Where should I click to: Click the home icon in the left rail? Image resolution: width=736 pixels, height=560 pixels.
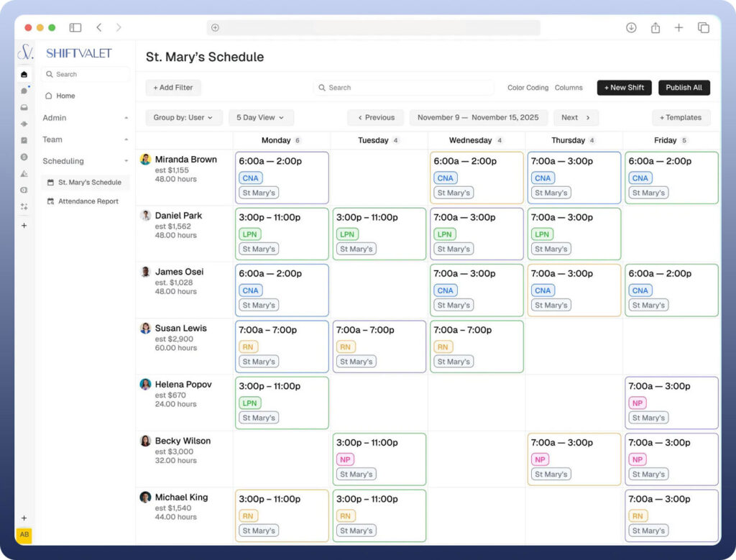(x=24, y=74)
